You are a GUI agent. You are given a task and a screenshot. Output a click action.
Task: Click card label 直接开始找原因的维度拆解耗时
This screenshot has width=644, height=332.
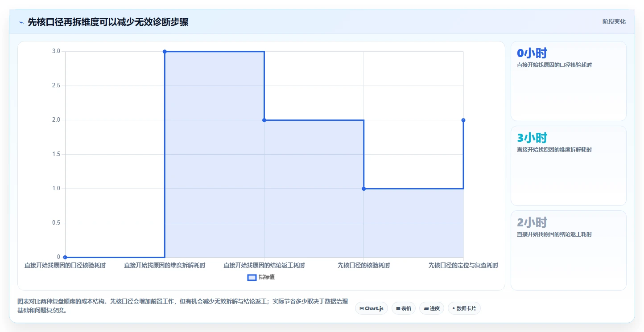pyautogui.click(x=554, y=150)
